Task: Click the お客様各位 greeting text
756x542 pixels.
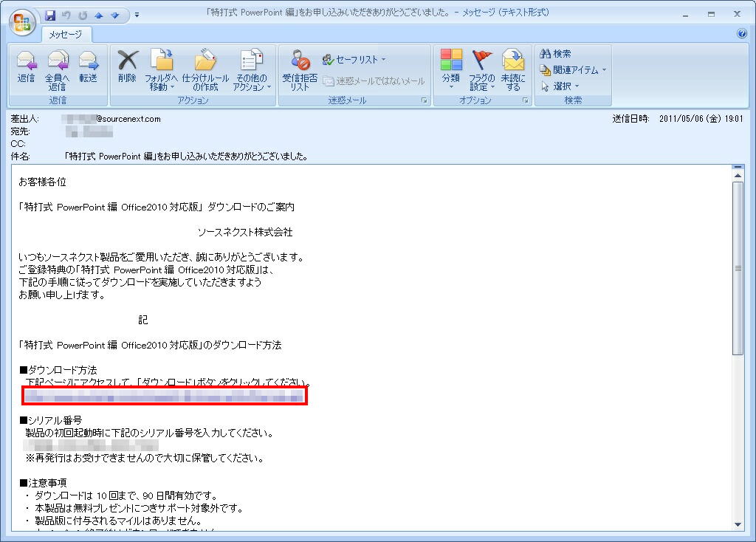Action: 42,182
